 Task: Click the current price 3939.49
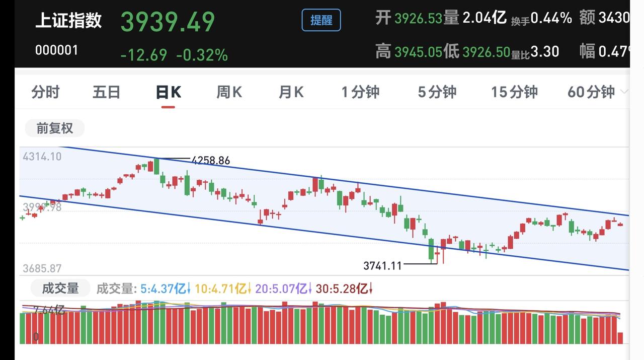168,22
